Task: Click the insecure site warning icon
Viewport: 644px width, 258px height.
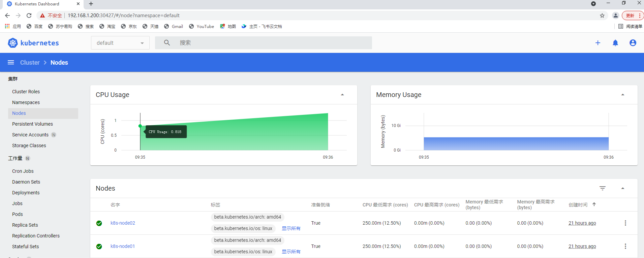Action: pyautogui.click(x=42, y=15)
